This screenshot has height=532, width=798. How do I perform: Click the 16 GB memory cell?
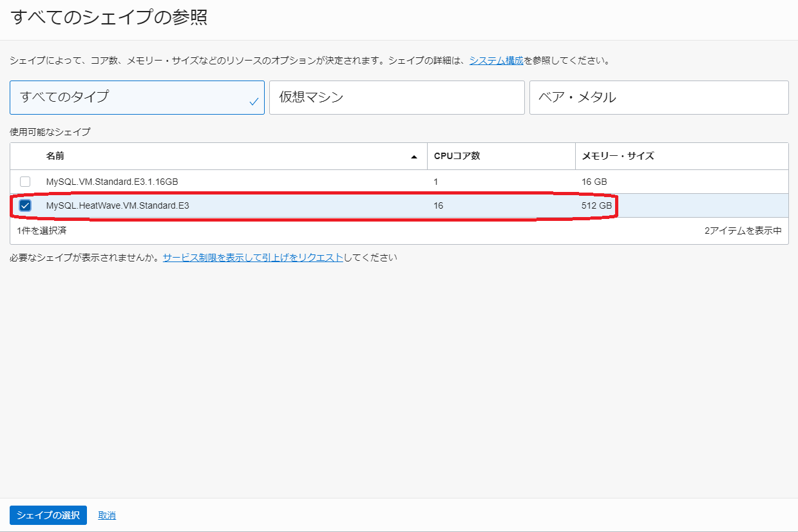pyautogui.click(x=594, y=182)
